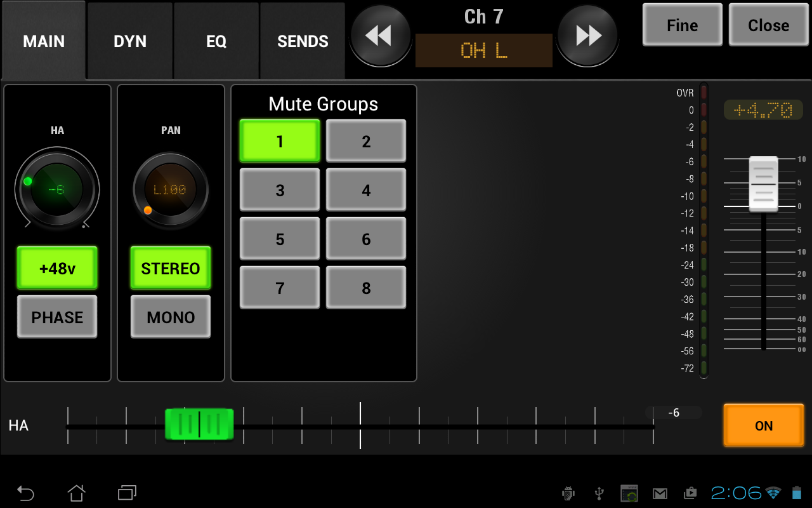Enable Mute Group 6
Viewport: 812px width, 508px height.
[366, 239]
